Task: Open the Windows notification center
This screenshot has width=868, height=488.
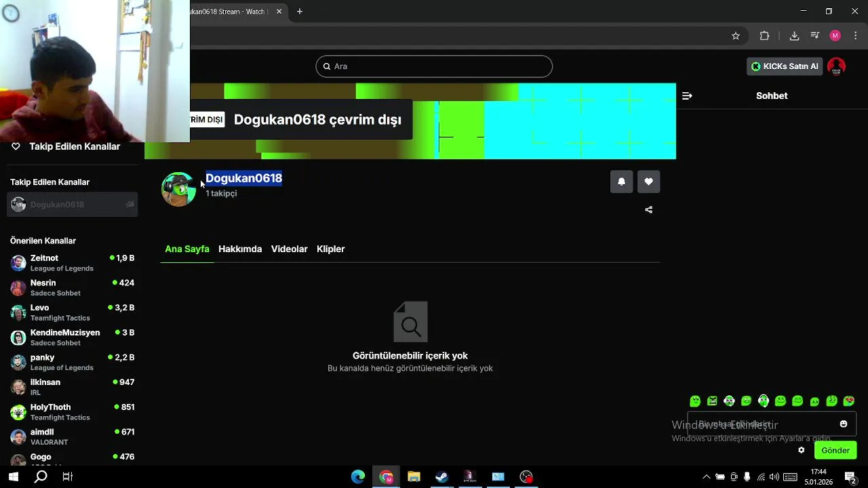Action: [x=850, y=477]
